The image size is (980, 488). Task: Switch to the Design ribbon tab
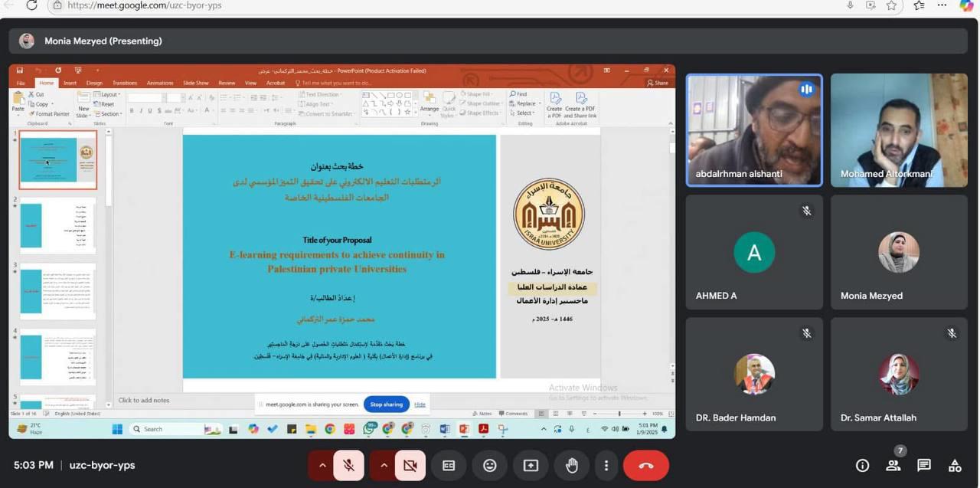tap(94, 83)
